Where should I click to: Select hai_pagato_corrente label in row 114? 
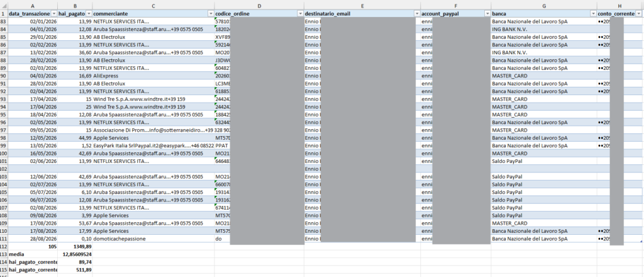(x=33, y=262)
